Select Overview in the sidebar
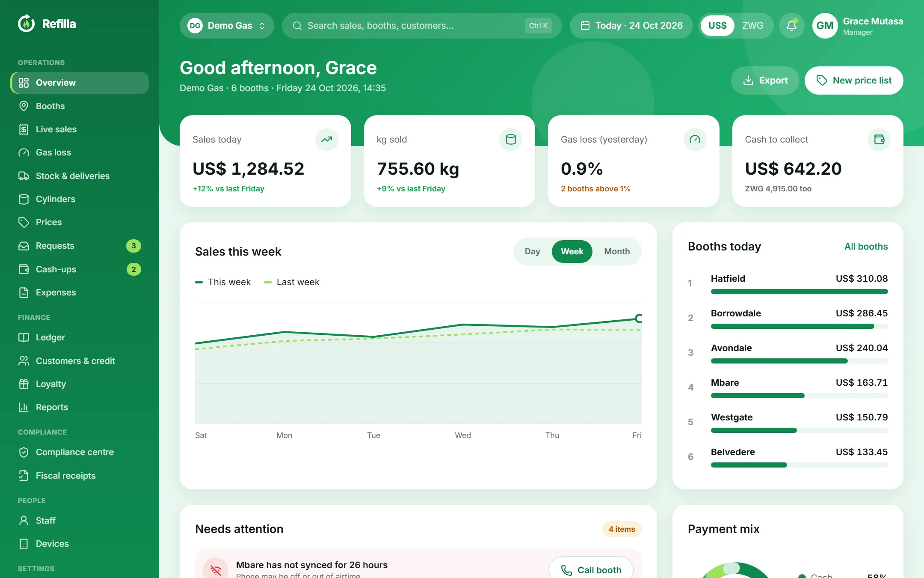 [x=80, y=83]
